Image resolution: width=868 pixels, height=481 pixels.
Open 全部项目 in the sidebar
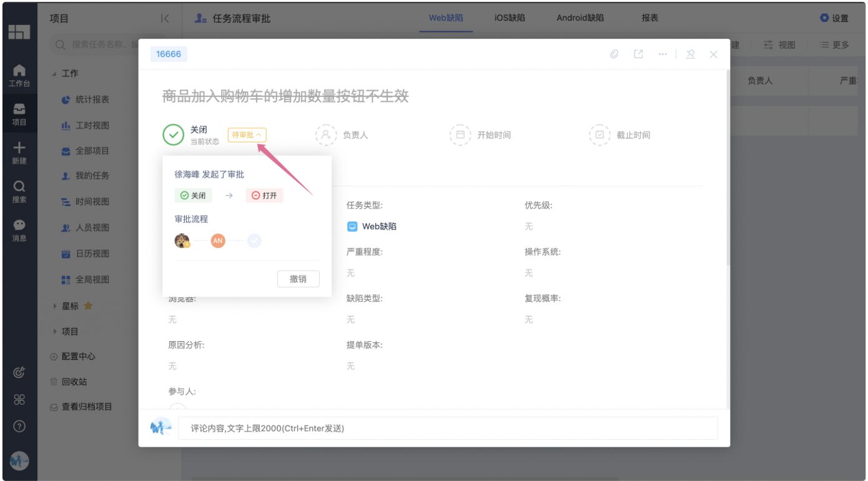[x=86, y=151]
